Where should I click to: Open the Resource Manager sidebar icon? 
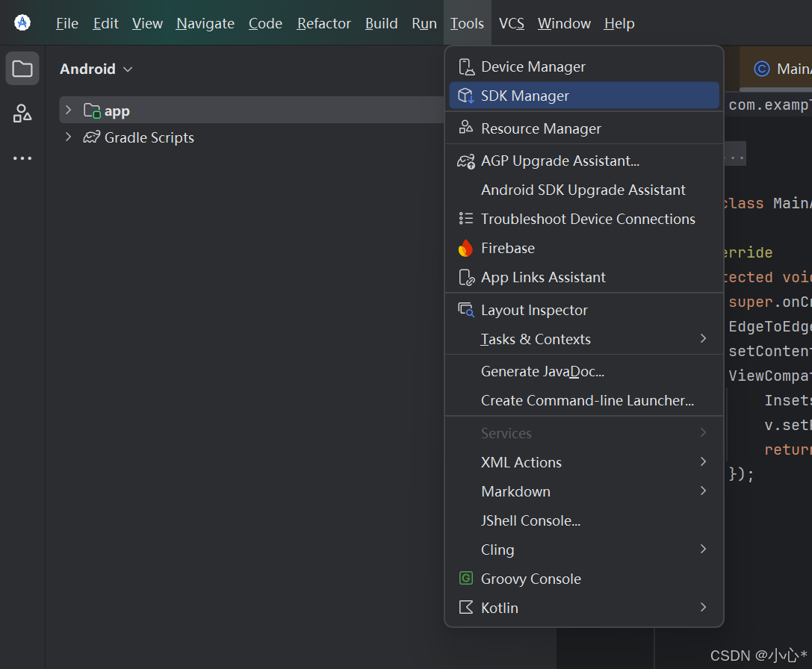pos(22,113)
